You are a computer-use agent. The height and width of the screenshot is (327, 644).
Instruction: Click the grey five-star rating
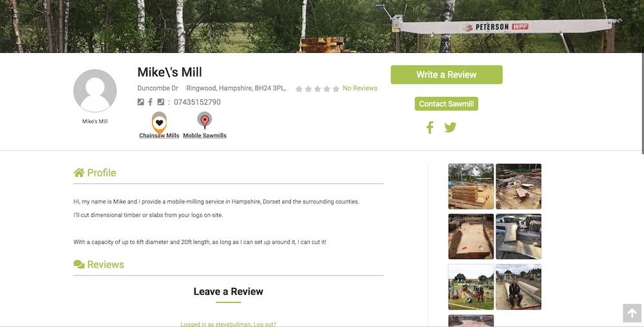point(317,89)
